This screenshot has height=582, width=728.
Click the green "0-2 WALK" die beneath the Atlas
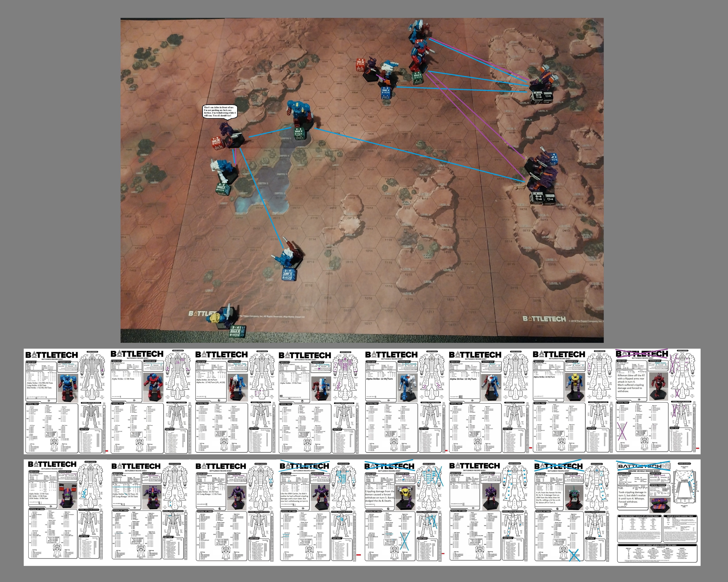coord(299,134)
